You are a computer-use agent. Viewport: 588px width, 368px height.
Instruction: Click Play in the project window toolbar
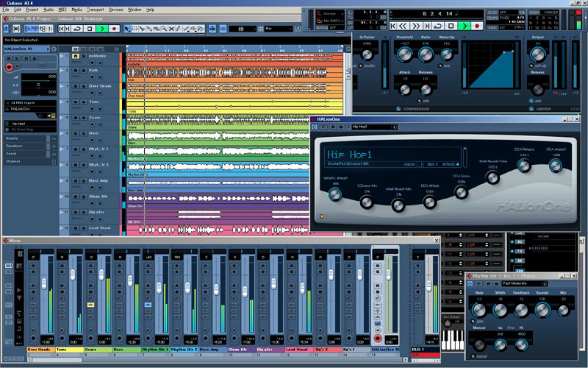(102, 29)
